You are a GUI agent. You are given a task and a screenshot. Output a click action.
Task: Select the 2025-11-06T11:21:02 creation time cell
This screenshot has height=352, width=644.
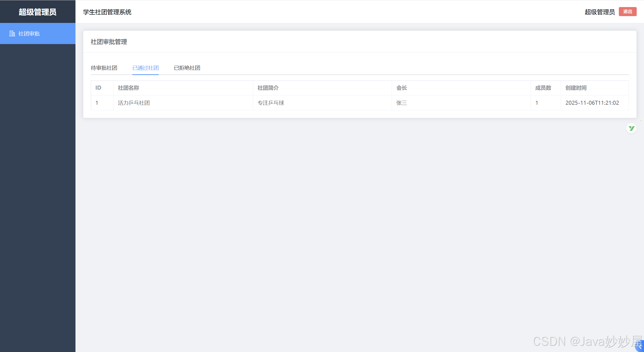[595, 103]
